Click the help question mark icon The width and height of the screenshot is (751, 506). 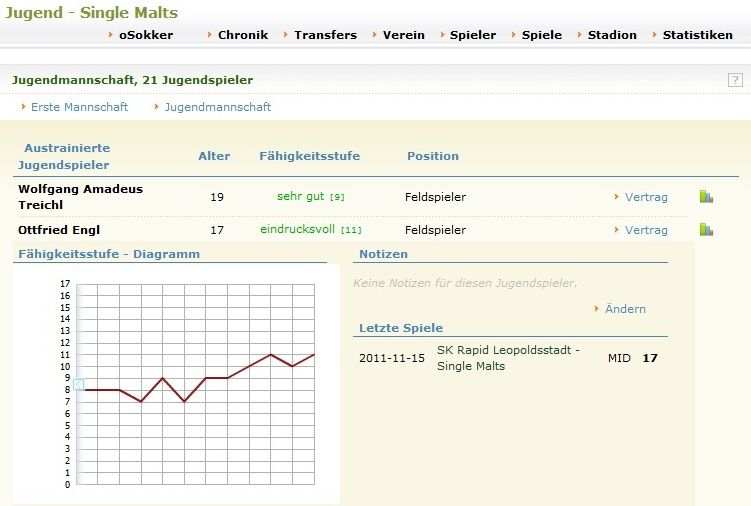[x=735, y=80]
